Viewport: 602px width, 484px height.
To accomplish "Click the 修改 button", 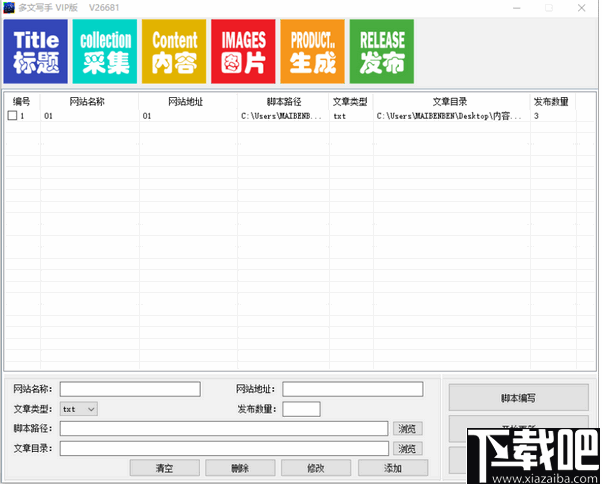I will tap(316, 468).
